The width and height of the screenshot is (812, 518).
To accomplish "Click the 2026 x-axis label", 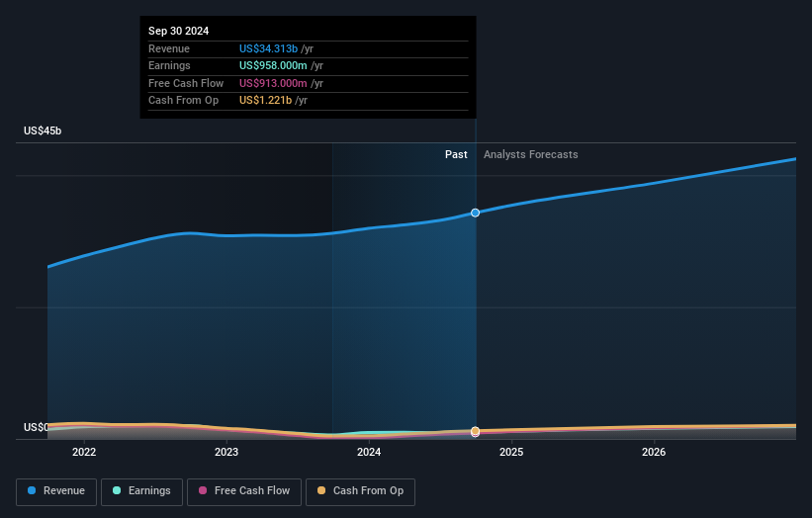I will tap(654, 452).
